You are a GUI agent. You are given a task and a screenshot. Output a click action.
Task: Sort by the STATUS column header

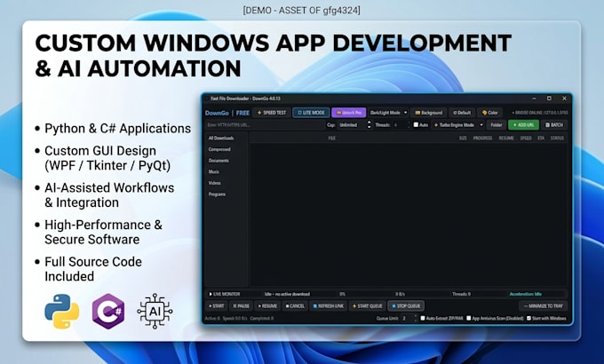[557, 138]
